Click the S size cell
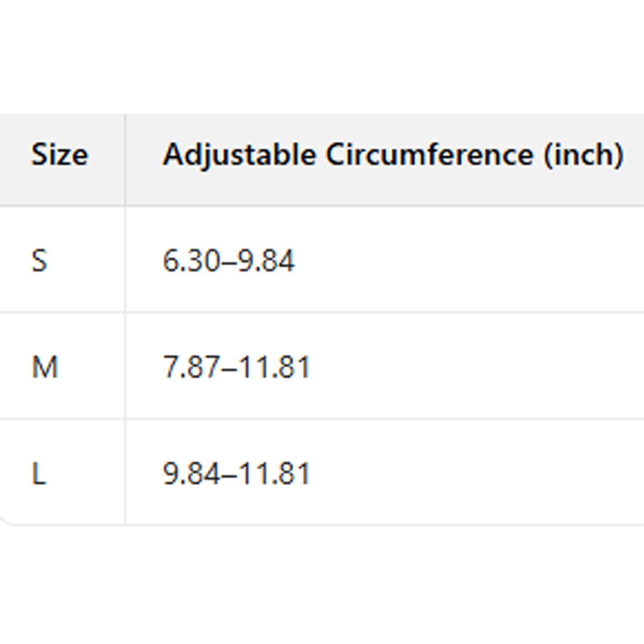This screenshot has width=644, height=644. 40,261
